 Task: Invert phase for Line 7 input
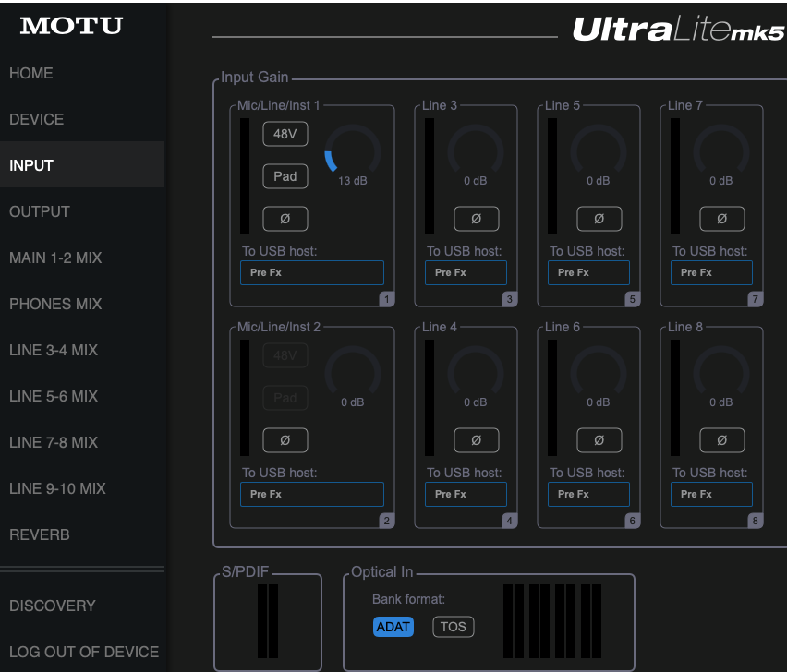coord(721,219)
